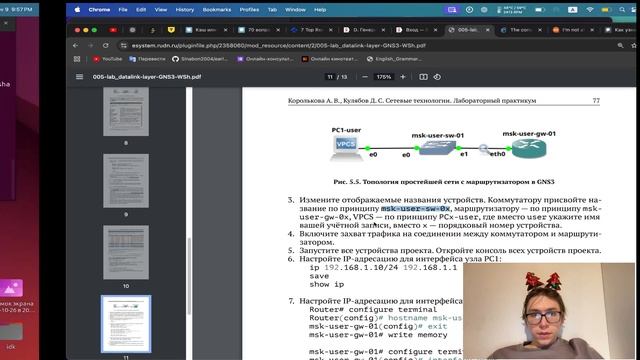Image resolution: width=640 pixels, height=360 pixels.
Task: Reload the page in Chrome
Action: tap(106, 45)
